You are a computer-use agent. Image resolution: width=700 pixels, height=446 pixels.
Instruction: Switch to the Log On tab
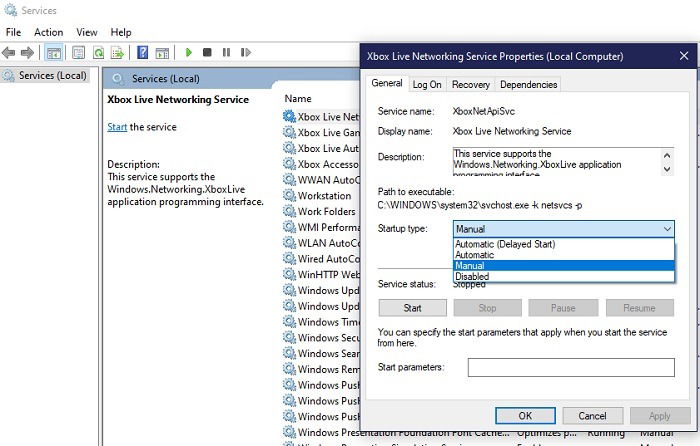(427, 84)
